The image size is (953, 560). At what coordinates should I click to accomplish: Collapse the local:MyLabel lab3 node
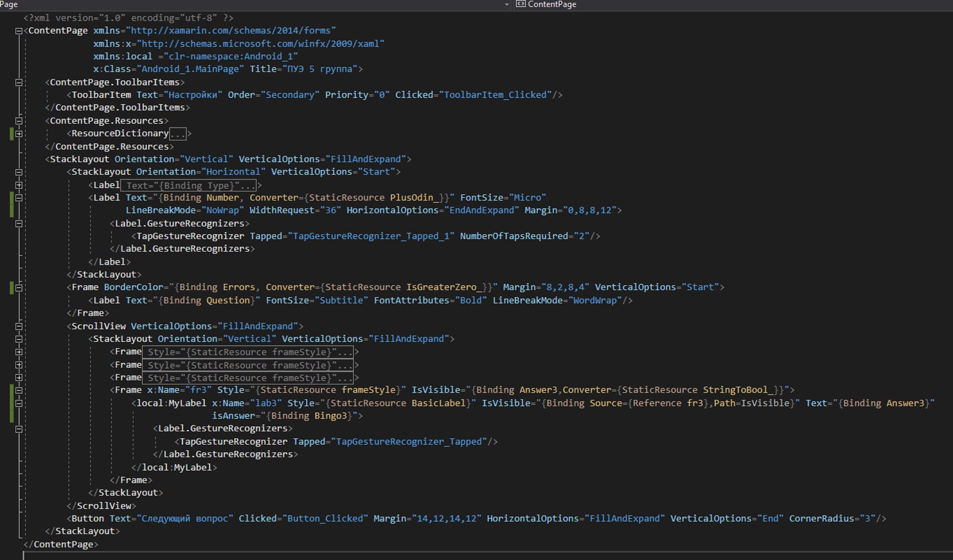(19, 404)
